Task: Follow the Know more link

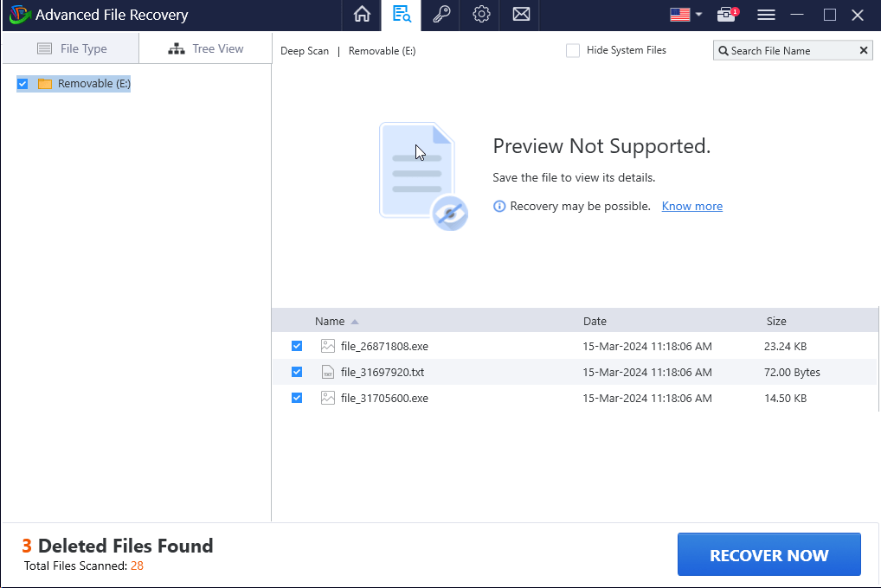Action: point(691,206)
